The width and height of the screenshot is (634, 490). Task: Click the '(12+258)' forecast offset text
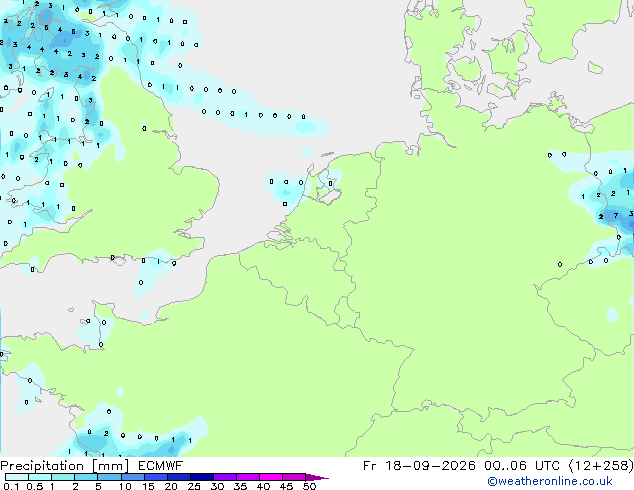pyautogui.click(x=601, y=466)
